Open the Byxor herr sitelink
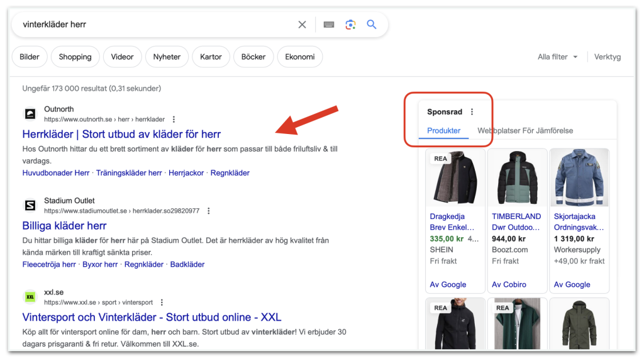 pos(100,264)
